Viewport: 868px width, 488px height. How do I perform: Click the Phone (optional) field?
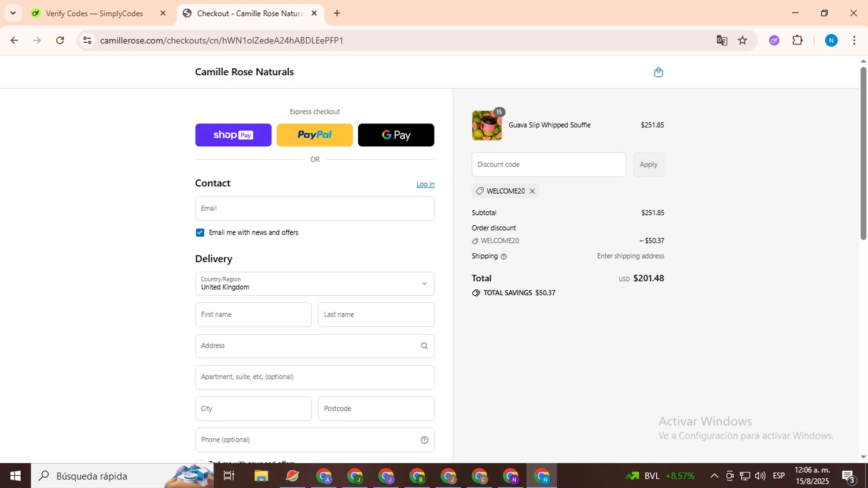(x=315, y=440)
